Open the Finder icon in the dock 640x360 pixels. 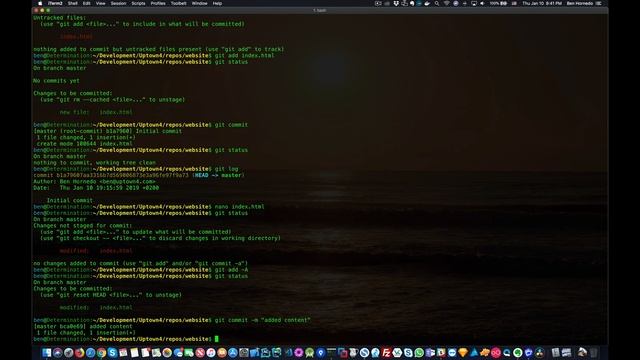(x=46, y=353)
